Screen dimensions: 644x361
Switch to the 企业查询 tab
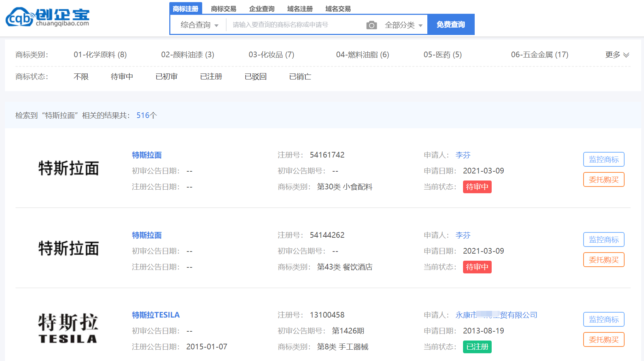[x=262, y=9]
